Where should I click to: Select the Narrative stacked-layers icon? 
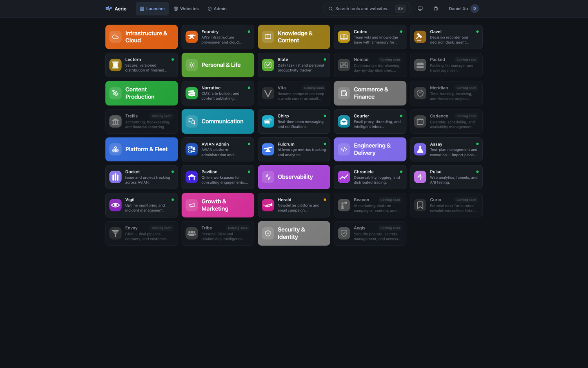click(192, 93)
